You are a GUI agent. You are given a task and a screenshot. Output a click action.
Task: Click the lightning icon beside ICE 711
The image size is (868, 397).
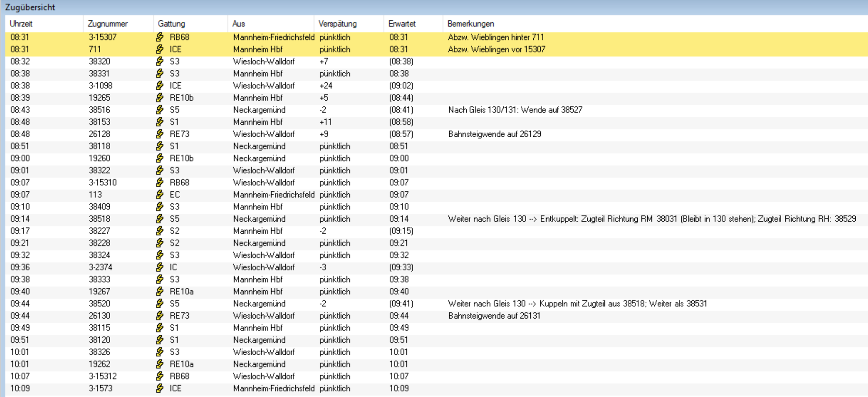[x=160, y=49]
